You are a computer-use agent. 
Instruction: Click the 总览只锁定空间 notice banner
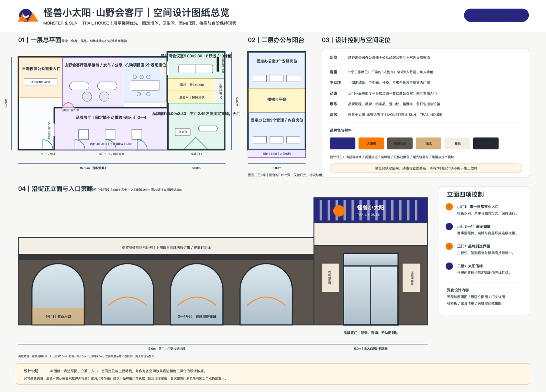pos(426,168)
